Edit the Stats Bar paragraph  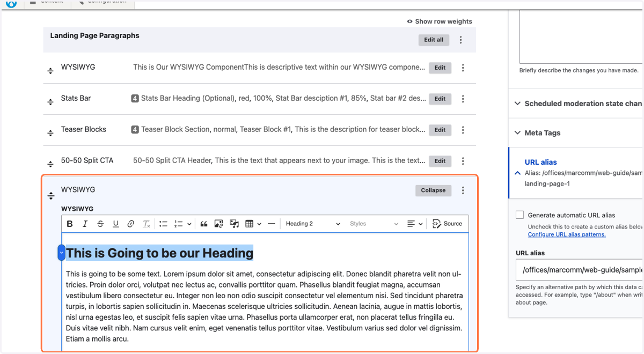[x=440, y=99]
